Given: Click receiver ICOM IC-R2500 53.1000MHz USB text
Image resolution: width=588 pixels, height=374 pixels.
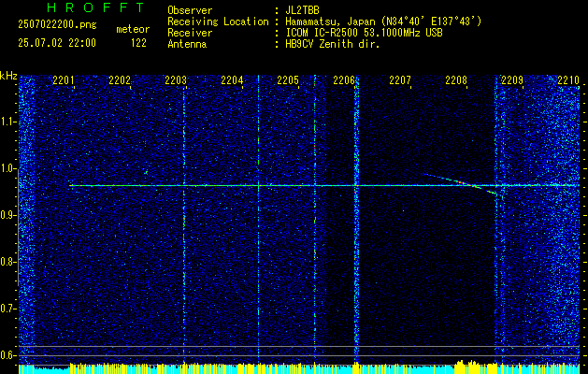Looking at the screenshot, I should [x=364, y=33].
